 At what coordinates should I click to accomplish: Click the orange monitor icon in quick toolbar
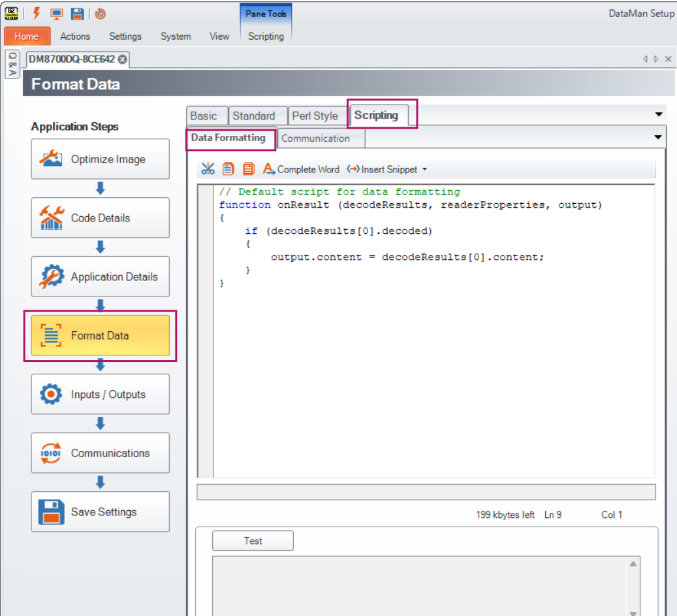(57, 14)
